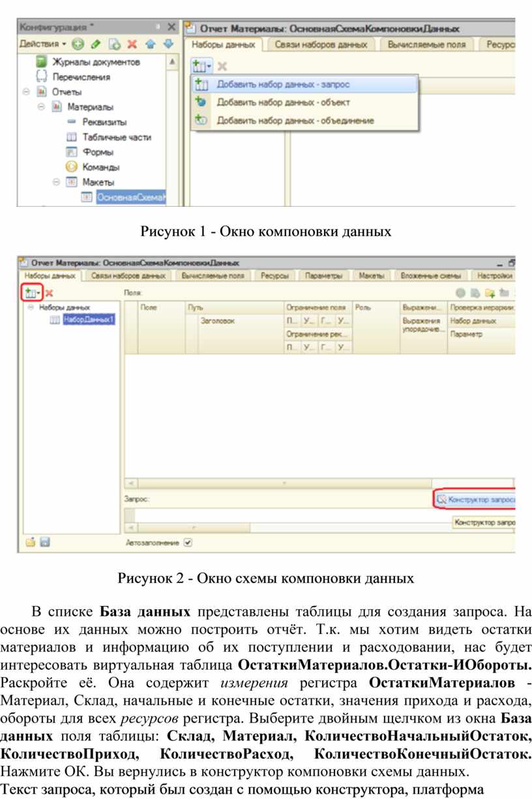
Task: Click the copy object icon in Конфигурация toolbar
Action: click(x=115, y=44)
